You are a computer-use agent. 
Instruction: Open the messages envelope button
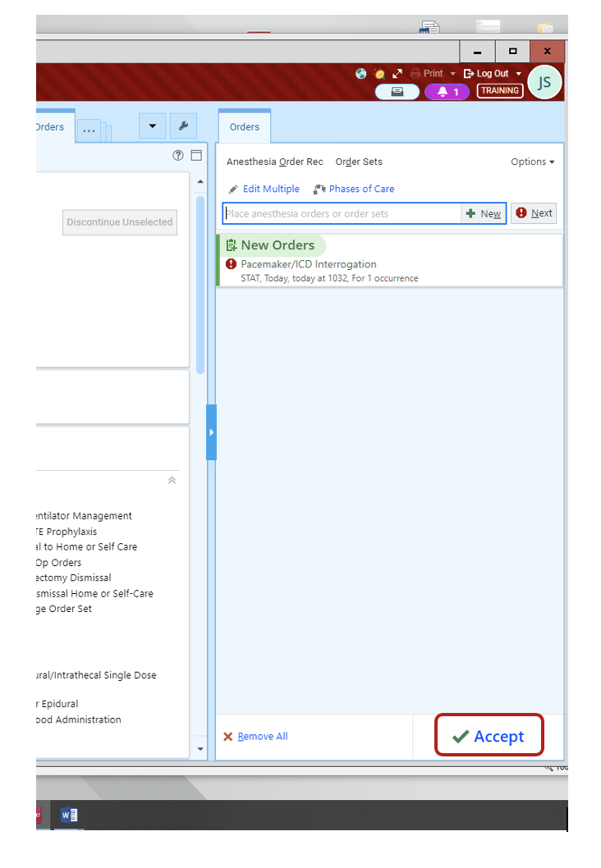click(397, 92)
